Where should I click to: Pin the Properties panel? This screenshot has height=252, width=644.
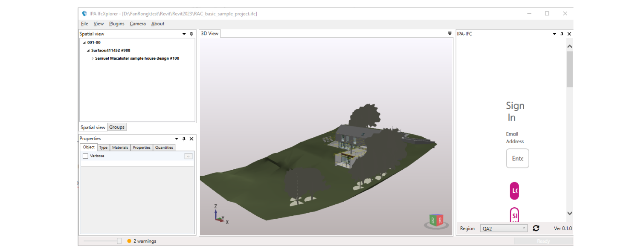coord(184,139)
